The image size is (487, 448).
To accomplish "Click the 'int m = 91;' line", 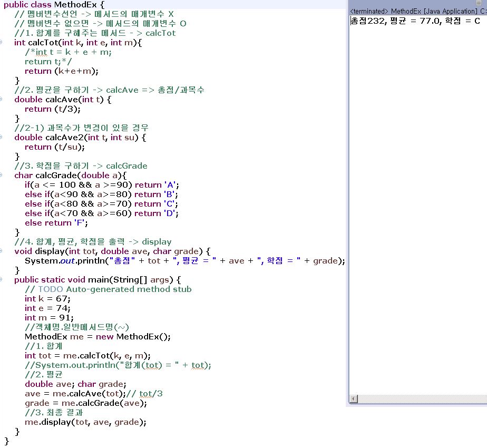I will 49,317.
